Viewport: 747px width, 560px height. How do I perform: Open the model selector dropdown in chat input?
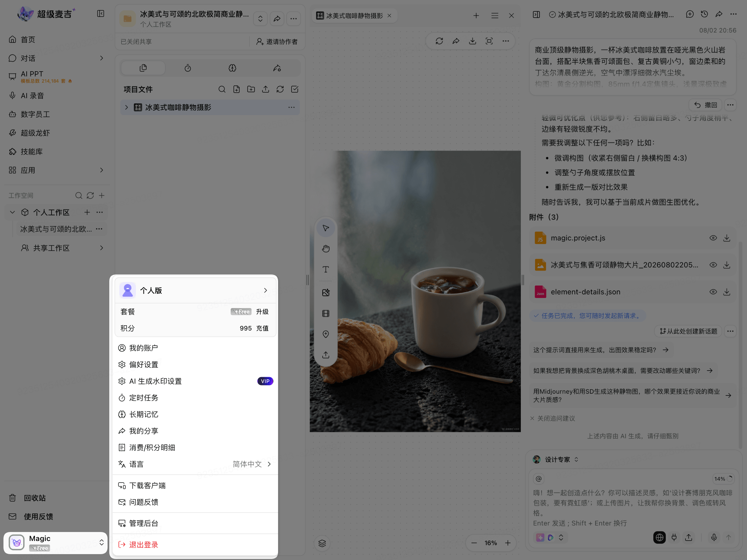pos(550,538)
